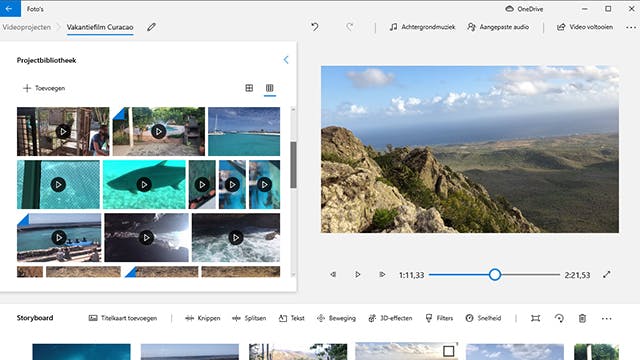
Task: Open Snelheid speed settings
Action: pos(483,318)
